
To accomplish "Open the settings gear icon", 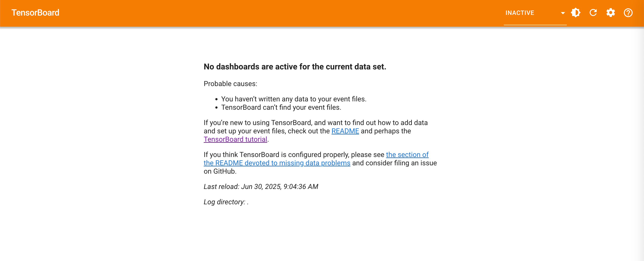I will click(610, 13).
